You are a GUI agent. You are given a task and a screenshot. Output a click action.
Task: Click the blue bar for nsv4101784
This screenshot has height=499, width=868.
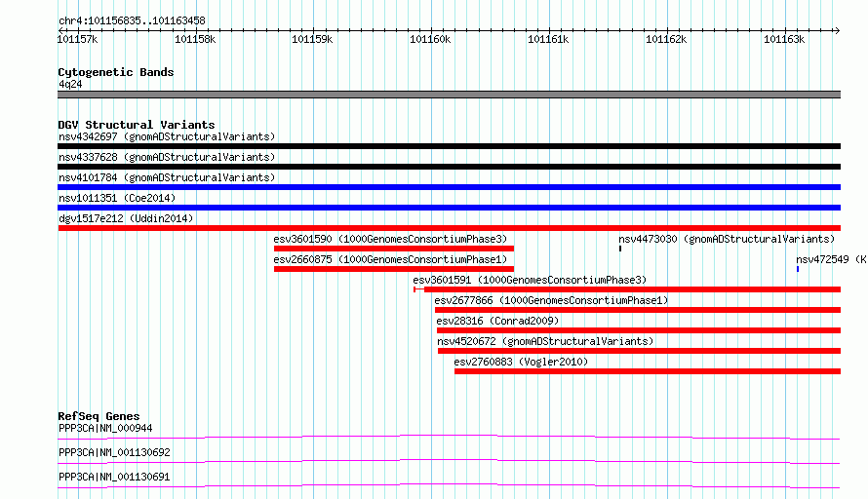449,187
